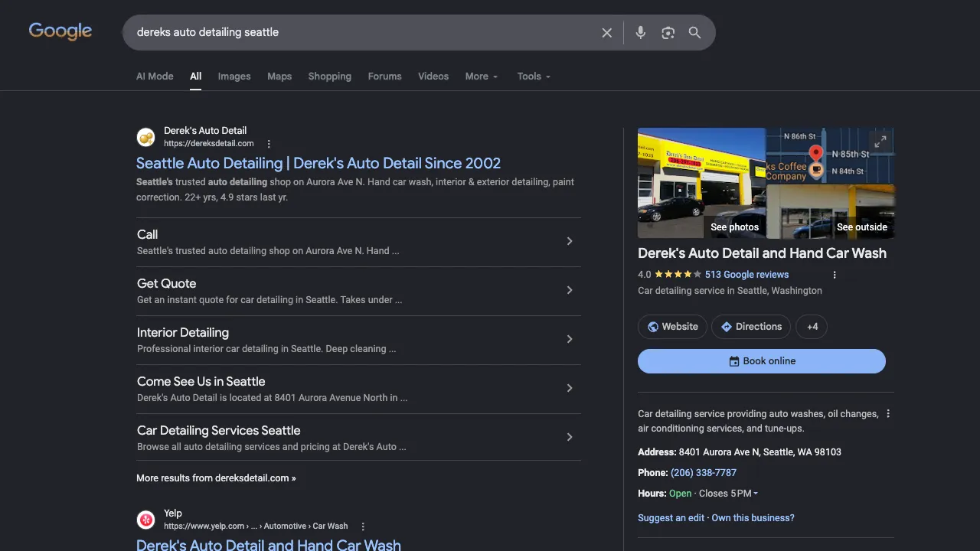Open Car Detailing Services Seattle chevron
Screen dimensions: 980x551
tap(569, 437)
